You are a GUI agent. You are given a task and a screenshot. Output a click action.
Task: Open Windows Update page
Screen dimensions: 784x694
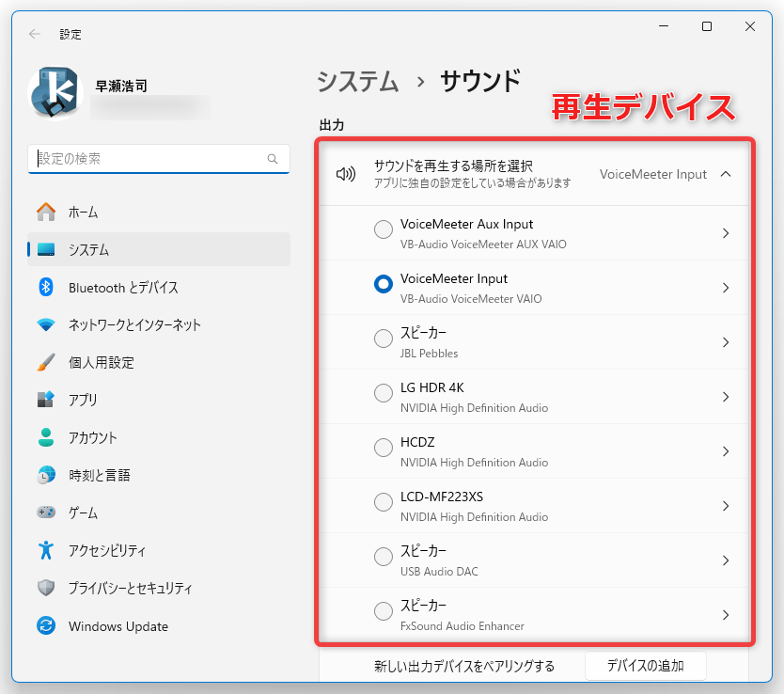(x=159, y=626)
